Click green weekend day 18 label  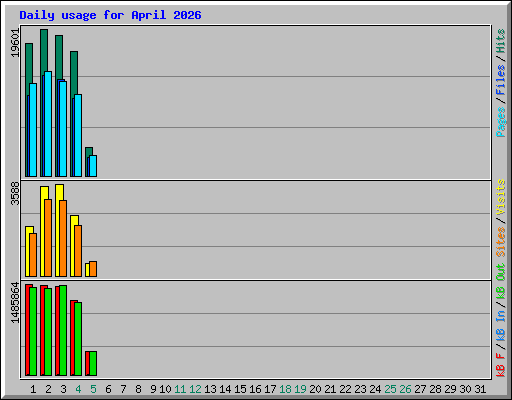tap(285, 389)
